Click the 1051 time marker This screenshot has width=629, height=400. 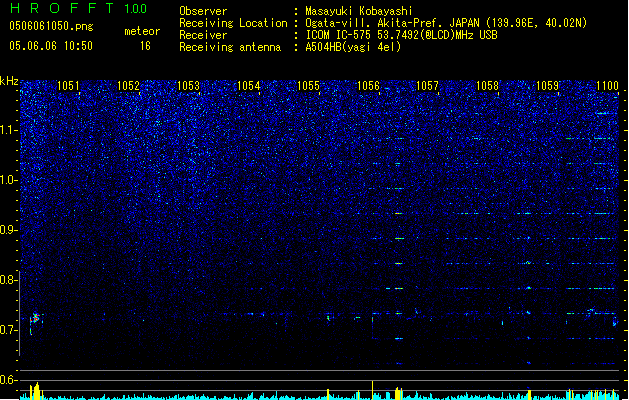[x=68, y=85]
